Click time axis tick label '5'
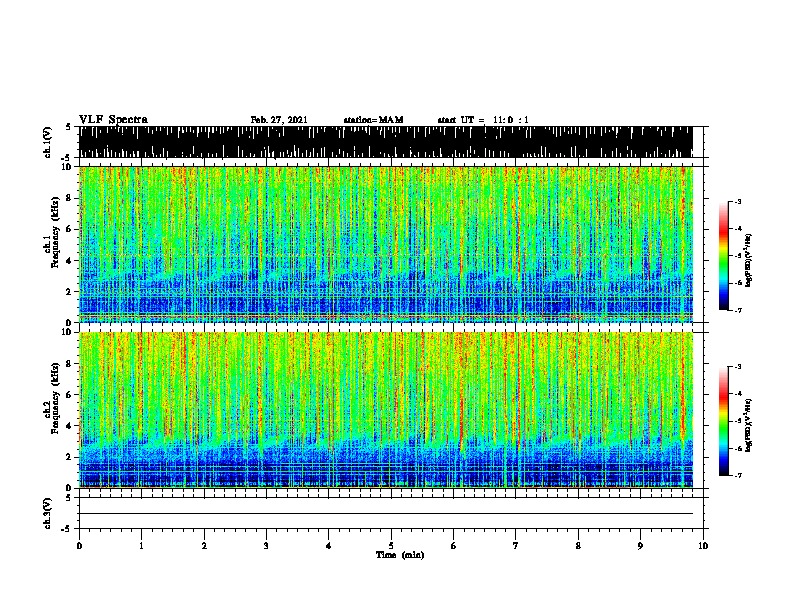The width and height of the screenshot is (792, 612). tap(391, 546)
